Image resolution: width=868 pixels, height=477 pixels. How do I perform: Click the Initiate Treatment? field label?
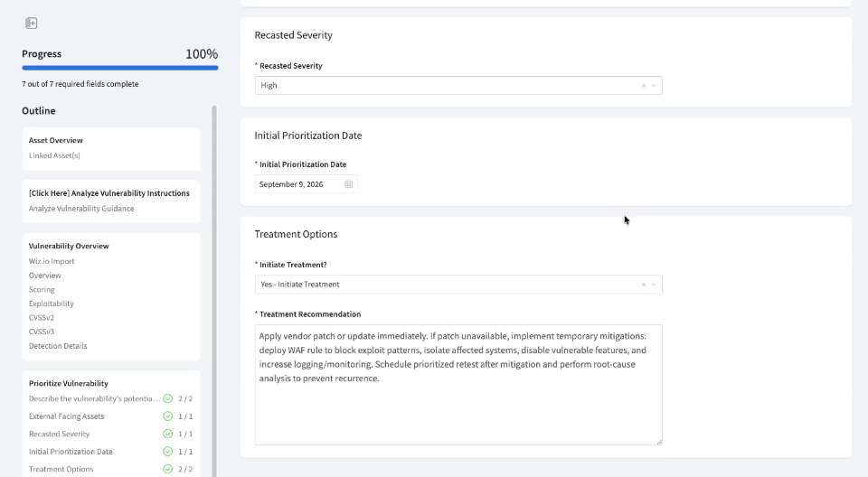[x=293, y=265]
